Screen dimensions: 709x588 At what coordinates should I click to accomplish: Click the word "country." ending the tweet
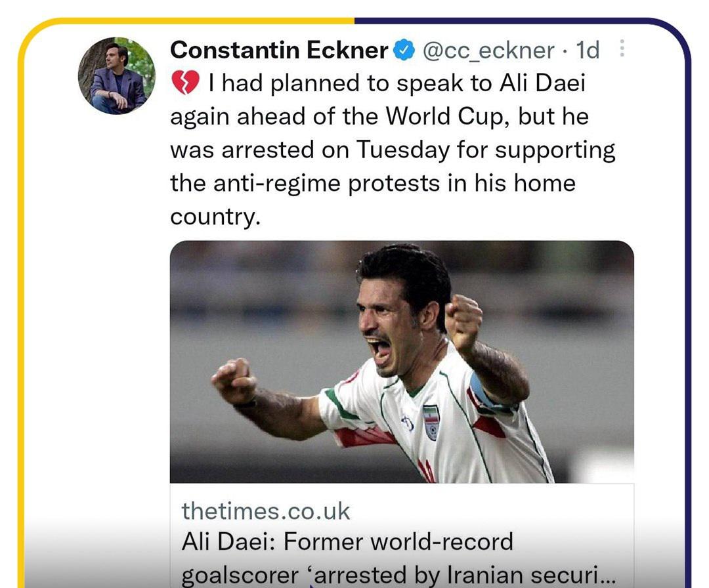tap(216, 217)
